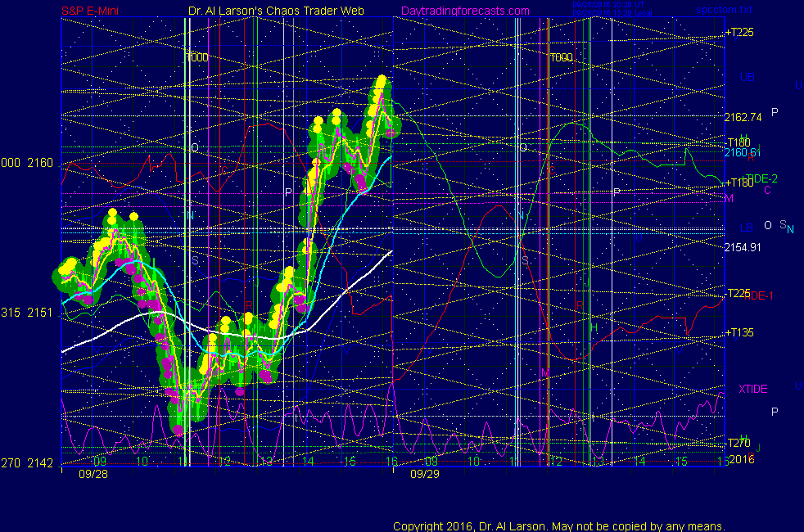The image size is (804, 532).
Task: Click the copyright notice by Dr. Al Larson
Action: point(559,526)
